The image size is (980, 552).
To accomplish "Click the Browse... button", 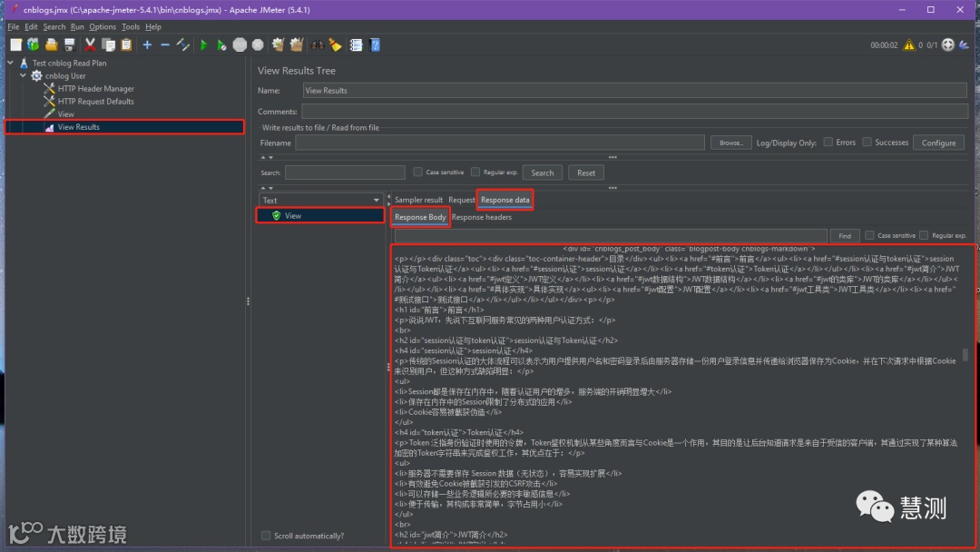I will tap(730, 143).
